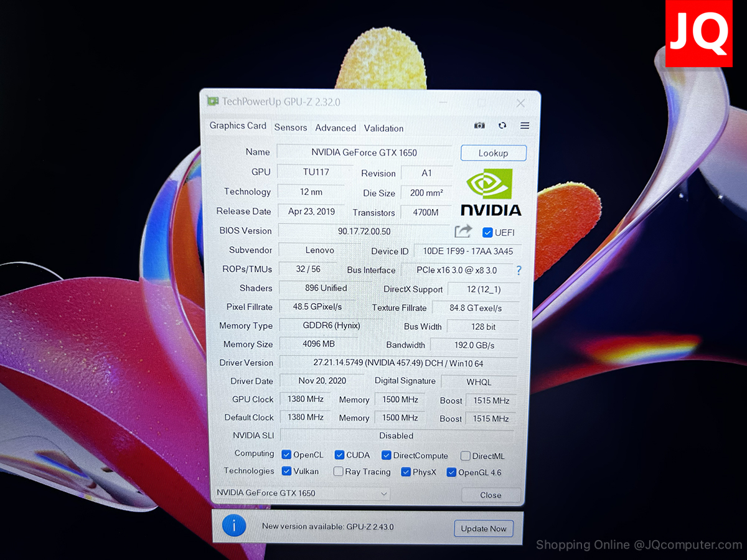
Task: Switch to the Sensors tab
Action: tap(291, 128)
